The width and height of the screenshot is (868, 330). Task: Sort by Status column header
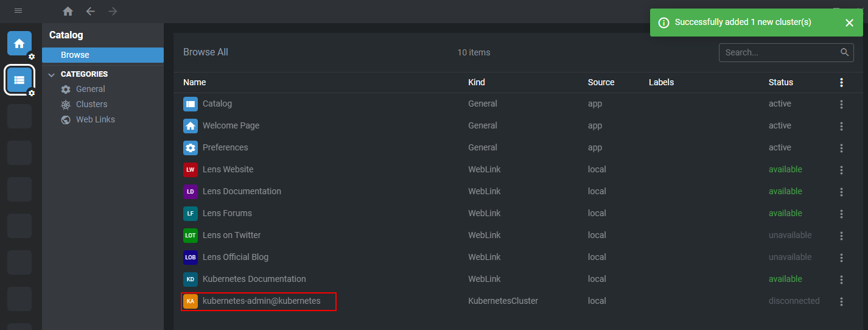pyautogui.click(x=781, y=82)
